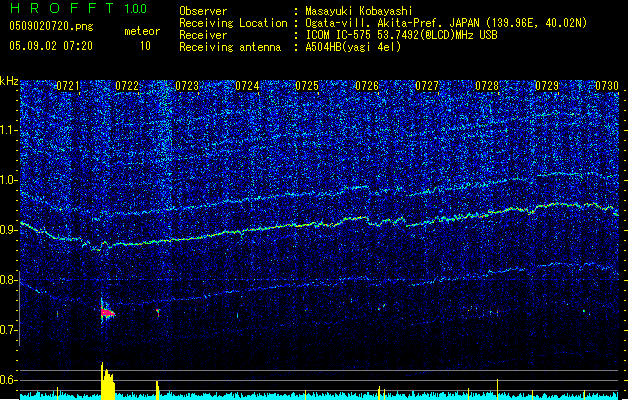629x400 pixels.
Task: Click the 'meteor' label
Action: [142, 32]
